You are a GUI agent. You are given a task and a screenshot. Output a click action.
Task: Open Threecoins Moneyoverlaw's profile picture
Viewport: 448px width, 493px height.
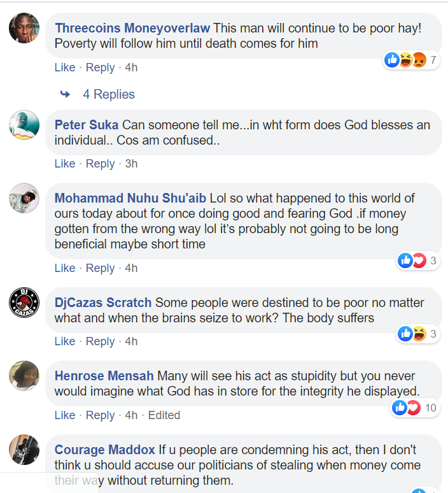24,29
